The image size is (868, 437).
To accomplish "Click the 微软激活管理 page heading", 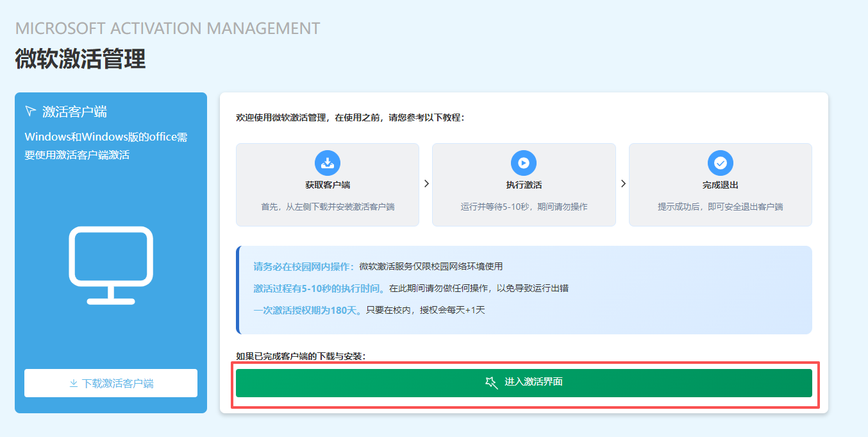I will pos(80,58).
